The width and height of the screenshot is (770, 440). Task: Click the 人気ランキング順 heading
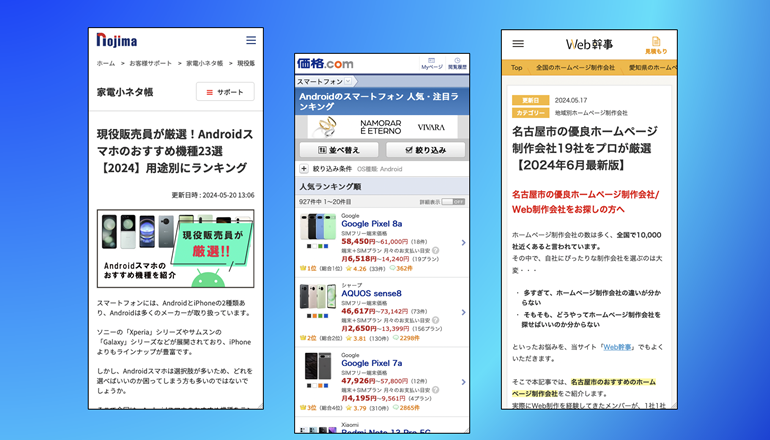tap(330, 187)
